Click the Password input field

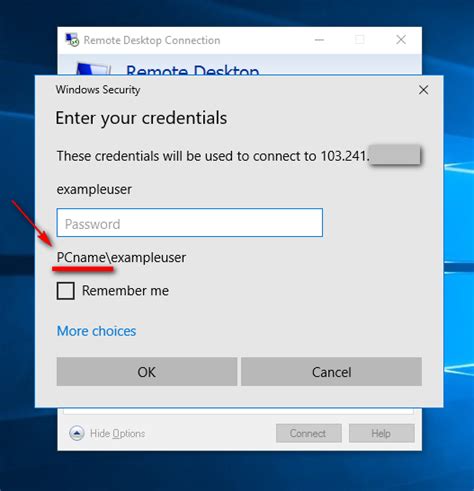click(189, 223)
